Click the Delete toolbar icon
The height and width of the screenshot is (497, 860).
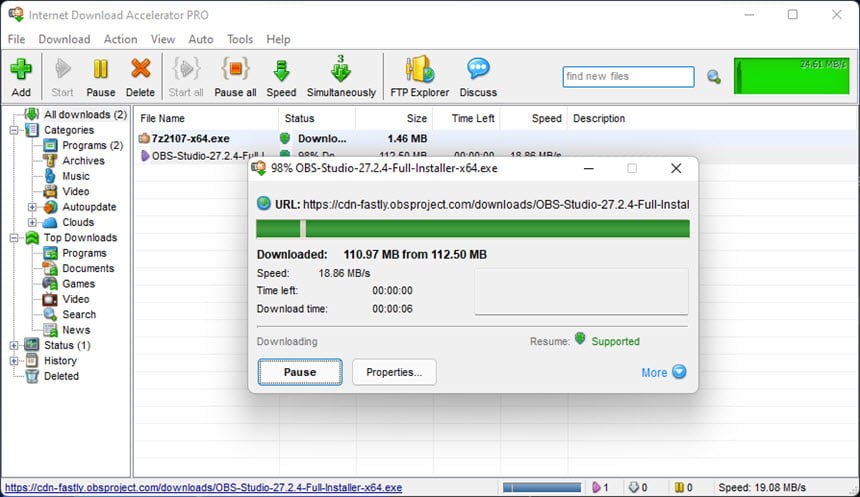[140, 77]
